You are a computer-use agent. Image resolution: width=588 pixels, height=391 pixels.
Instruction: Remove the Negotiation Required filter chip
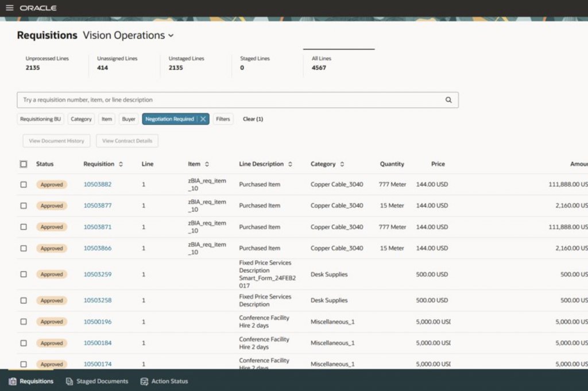coord(203,119)
